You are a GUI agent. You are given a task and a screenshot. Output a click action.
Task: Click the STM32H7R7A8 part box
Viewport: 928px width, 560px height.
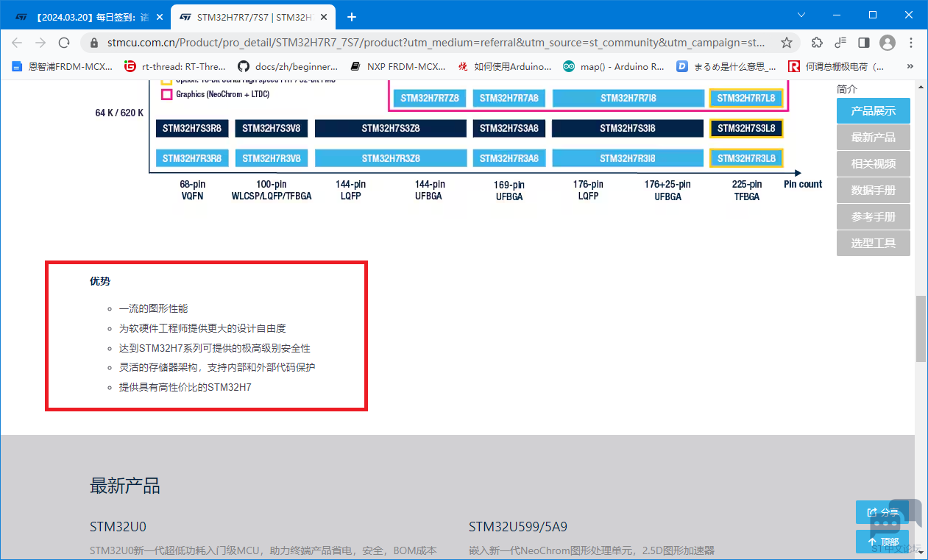(x=509, y=98)
